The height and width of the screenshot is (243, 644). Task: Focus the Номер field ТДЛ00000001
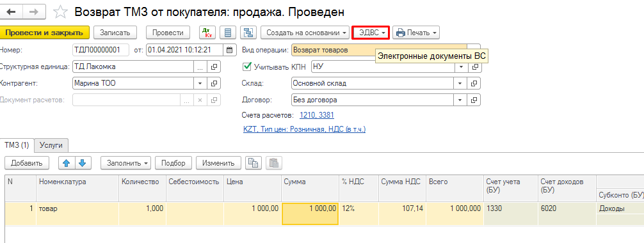point(101,50)
